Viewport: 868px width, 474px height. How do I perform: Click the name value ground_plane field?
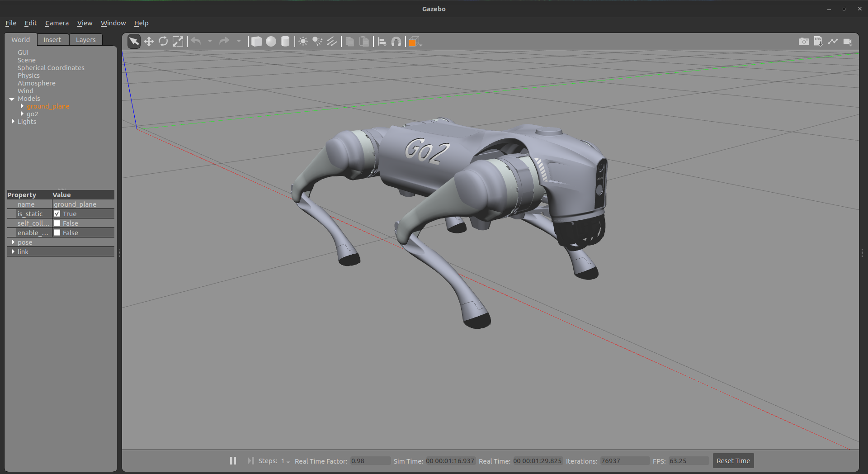[83, 204]
